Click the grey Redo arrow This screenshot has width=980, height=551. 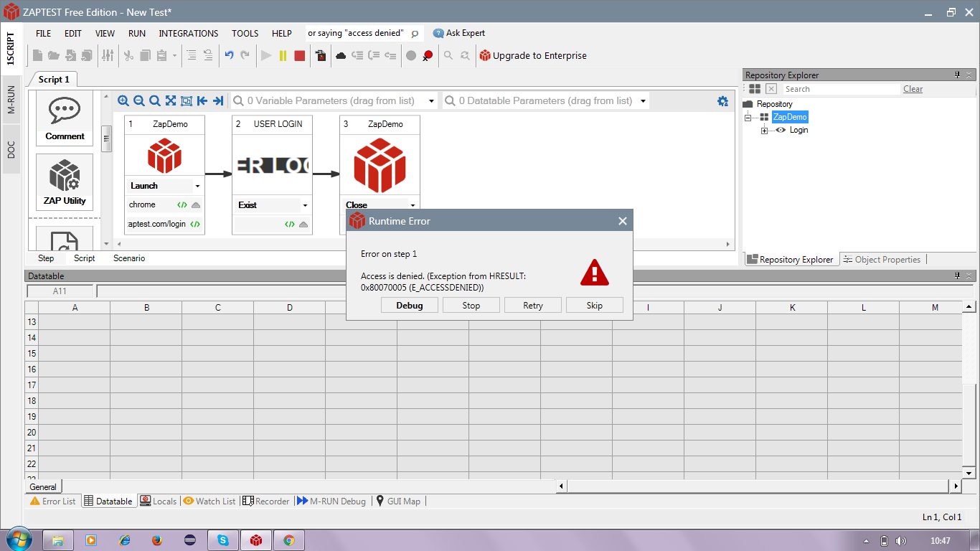[245, 55]
